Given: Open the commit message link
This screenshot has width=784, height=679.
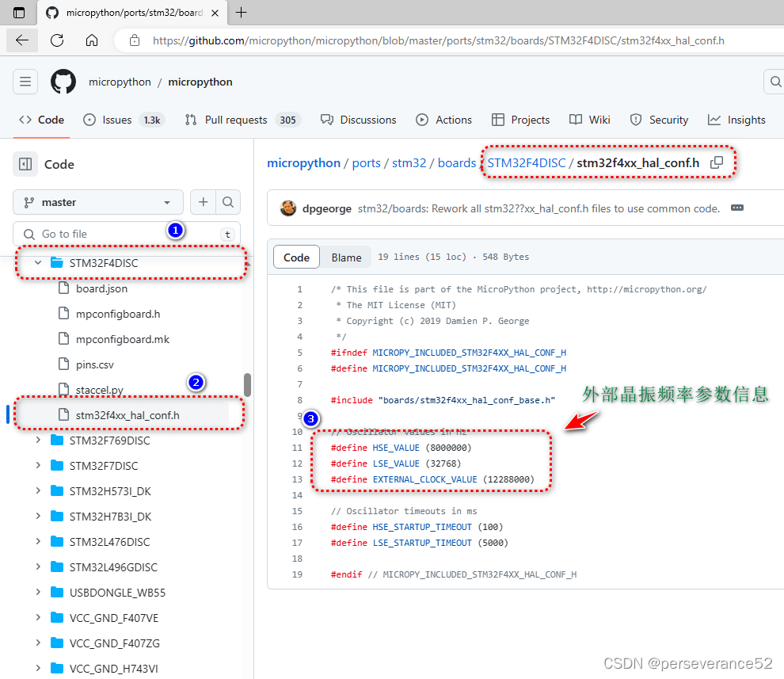Looking at the screenshot, I should (539, 208).
